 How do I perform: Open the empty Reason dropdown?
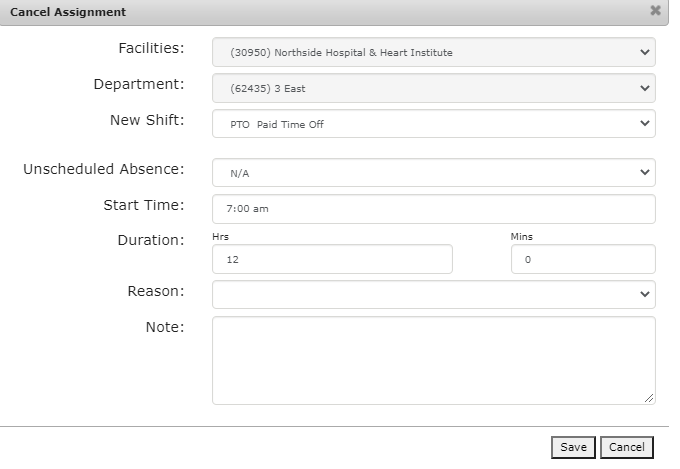433,294
